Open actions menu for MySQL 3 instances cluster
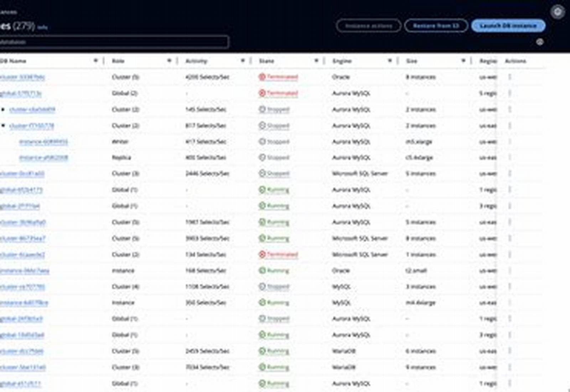The width and height of the screenshot is (570, 392). 510,287
